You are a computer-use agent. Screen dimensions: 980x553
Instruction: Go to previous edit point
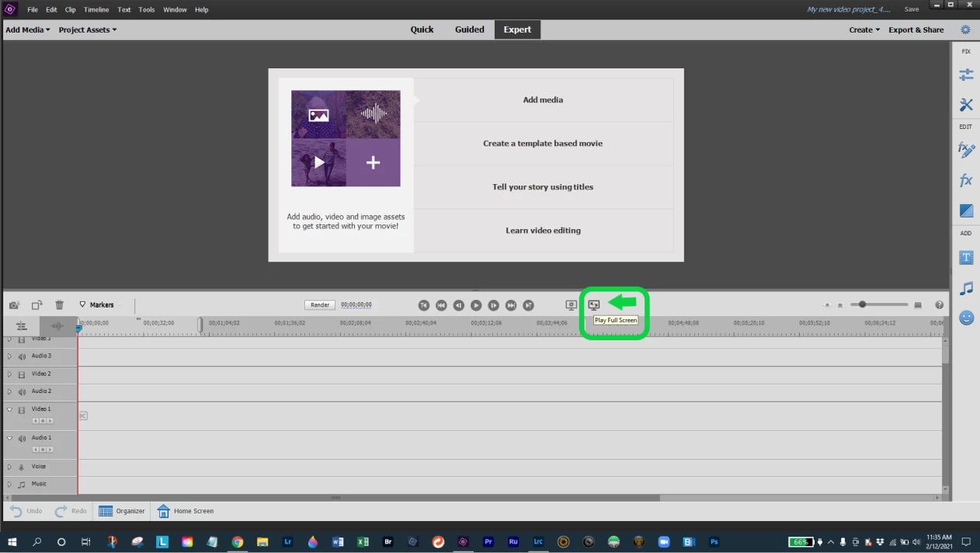pos(423,305)
